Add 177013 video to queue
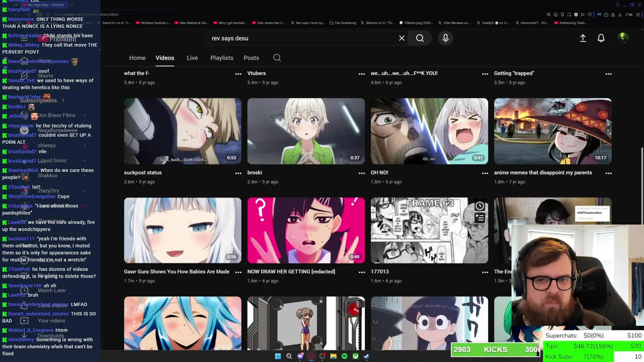Screen dimensions: 644x362 click(479, 218)
